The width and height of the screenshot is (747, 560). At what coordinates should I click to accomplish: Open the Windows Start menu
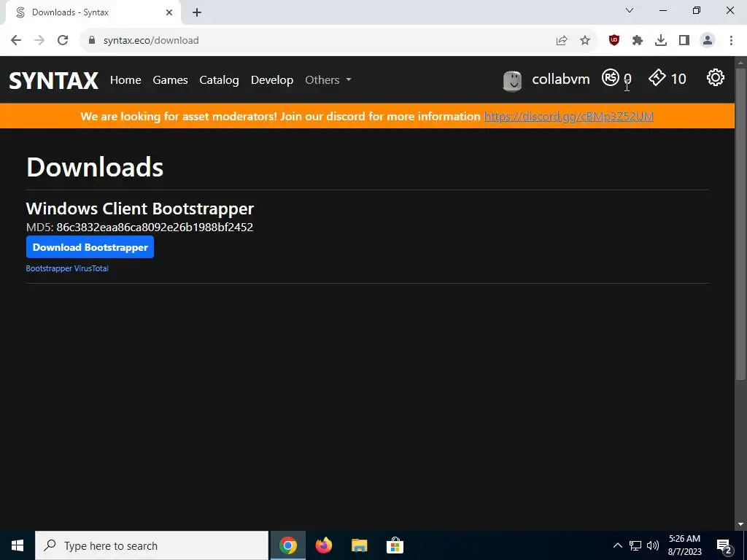(x=18, y=545)
